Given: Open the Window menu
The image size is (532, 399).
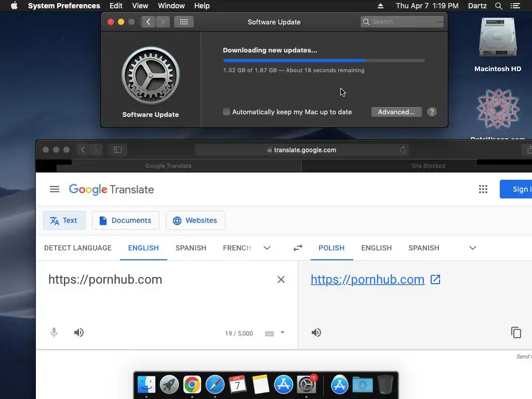Looking at the screenshot, I should click(x=171, y=6).
